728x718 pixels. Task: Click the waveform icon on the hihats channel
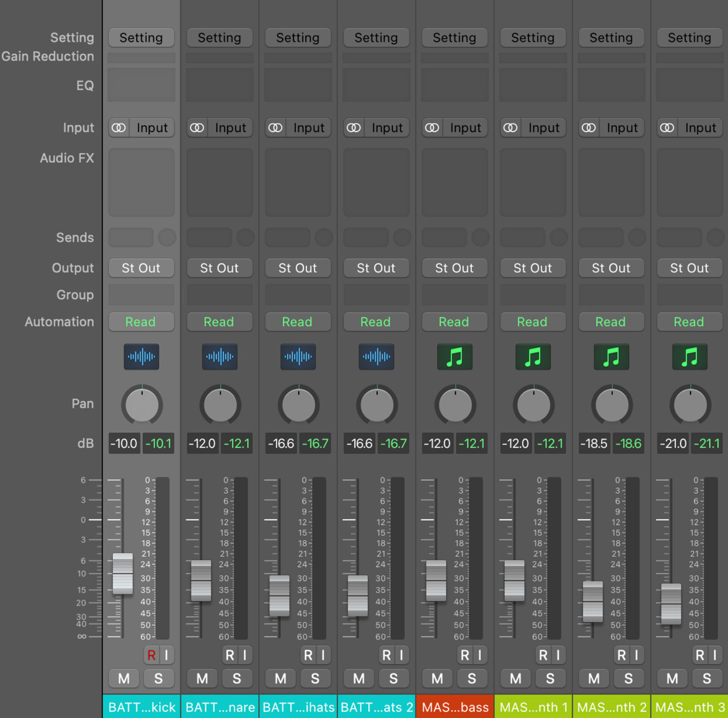pos(298,357)
